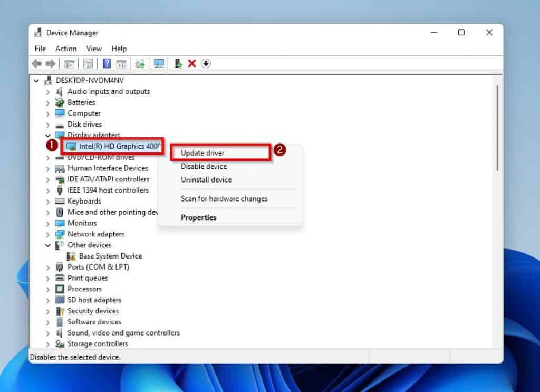The image size is (540, 392).
Task: Select the Base System Device entry
Action: coord(111,256)
